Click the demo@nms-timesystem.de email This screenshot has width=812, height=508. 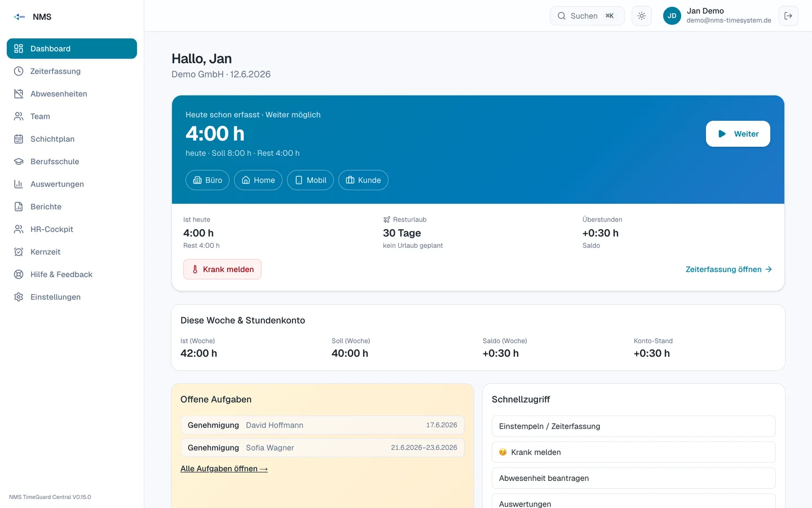pyautogui.click(x=729, y=20)
